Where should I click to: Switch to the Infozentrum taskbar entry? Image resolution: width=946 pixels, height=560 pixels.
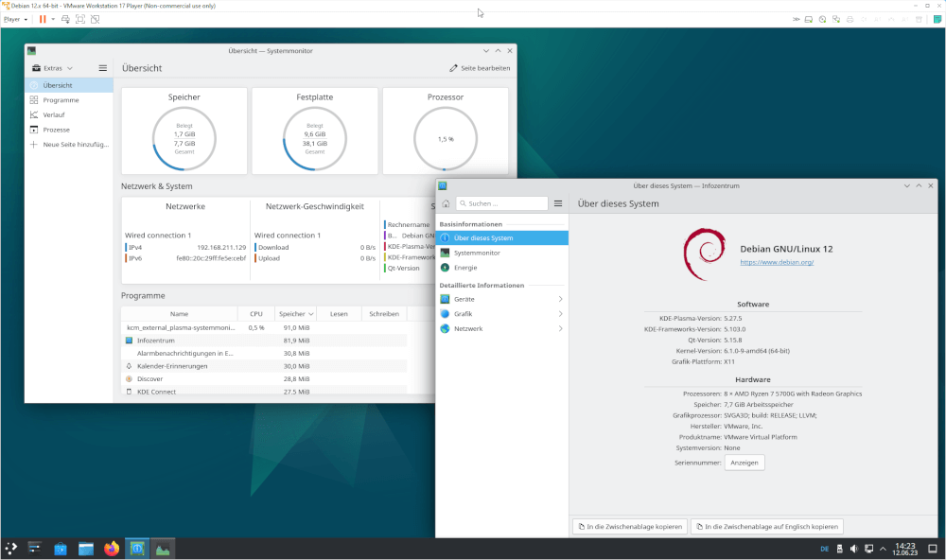tap(137, 549)
